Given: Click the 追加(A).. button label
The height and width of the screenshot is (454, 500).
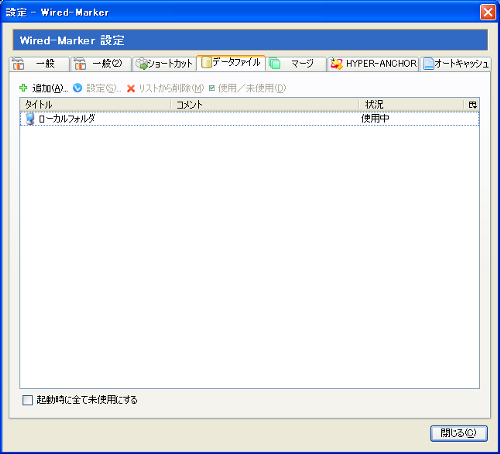Looking at the screenshot, I should [x=50, y=88].
